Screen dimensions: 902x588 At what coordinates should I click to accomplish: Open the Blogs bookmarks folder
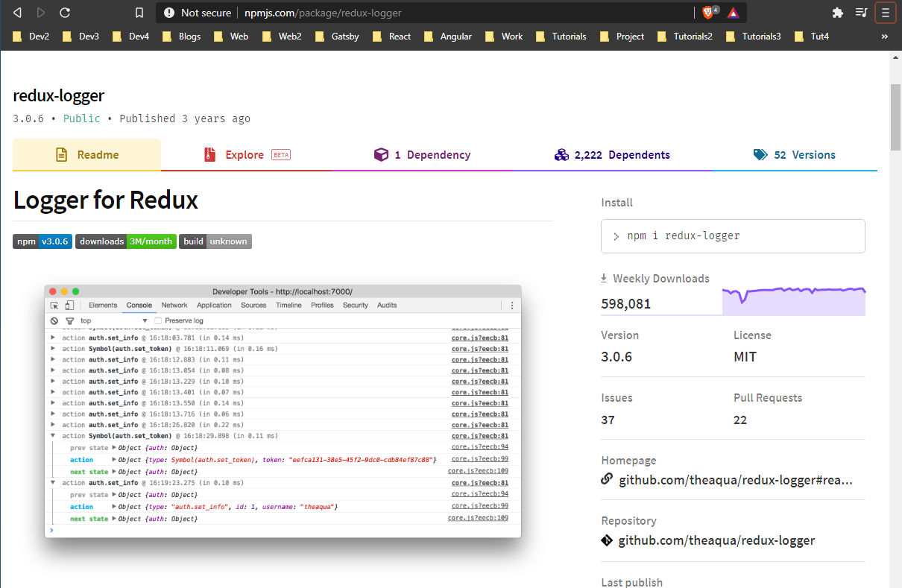[181, 36]
